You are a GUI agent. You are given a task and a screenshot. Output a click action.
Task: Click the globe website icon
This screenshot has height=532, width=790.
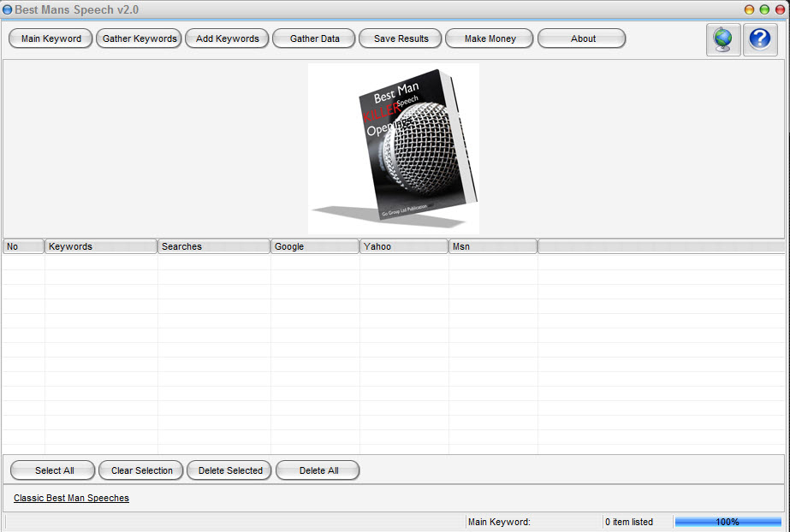(x=723, y=39)
